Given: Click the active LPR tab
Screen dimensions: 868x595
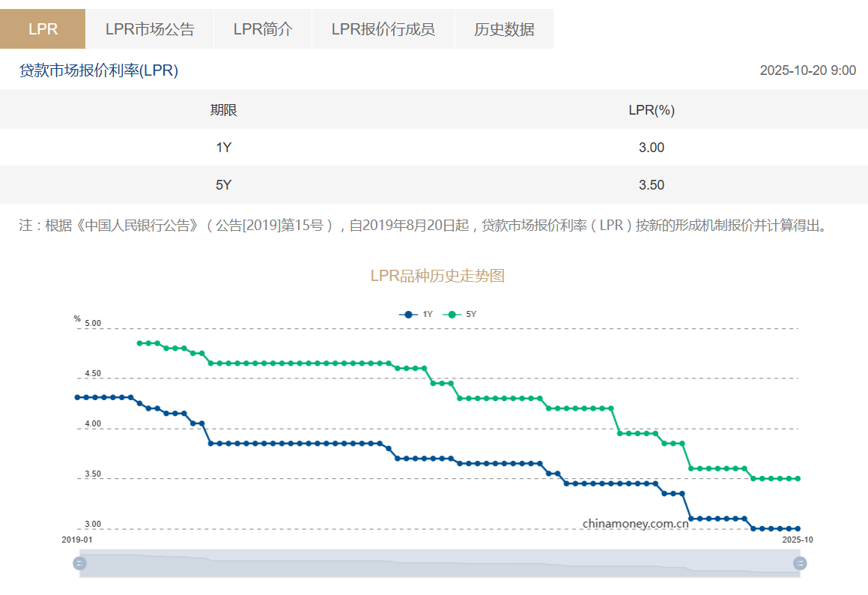Looking at the screenshot, I should (43, 29).
